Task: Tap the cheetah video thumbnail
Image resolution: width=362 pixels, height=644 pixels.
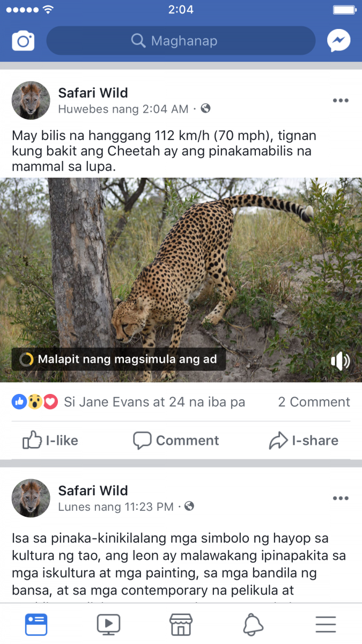Action: click(x=181, y=268)
